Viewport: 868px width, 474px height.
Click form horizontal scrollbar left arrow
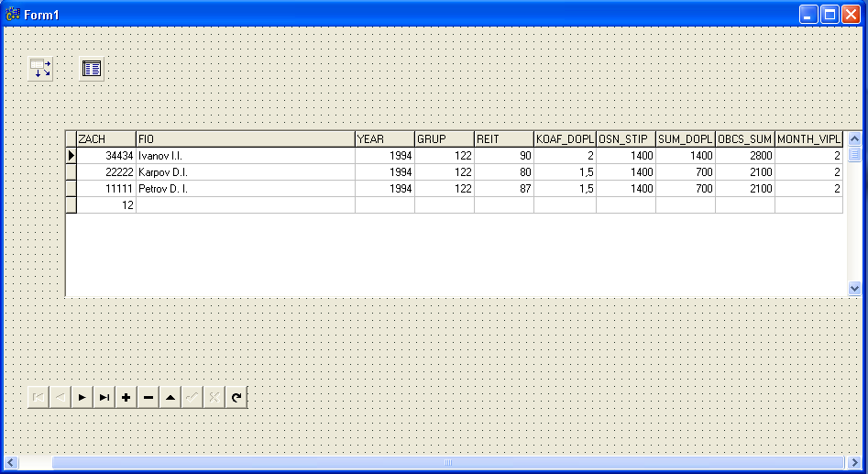coord(11,462)
